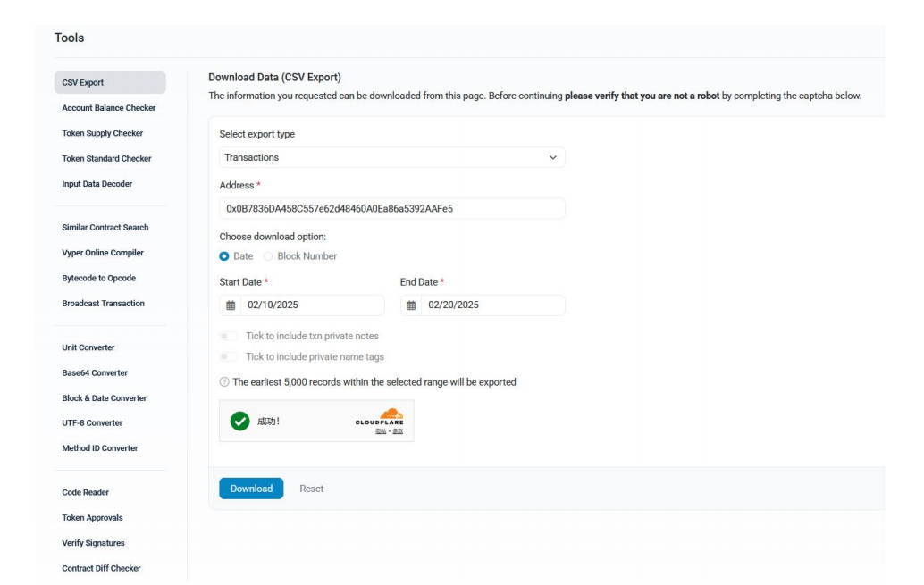Viewport: 924px width, 585px height.
Task: Click the question mark info icon
Action: click(223, 382)
